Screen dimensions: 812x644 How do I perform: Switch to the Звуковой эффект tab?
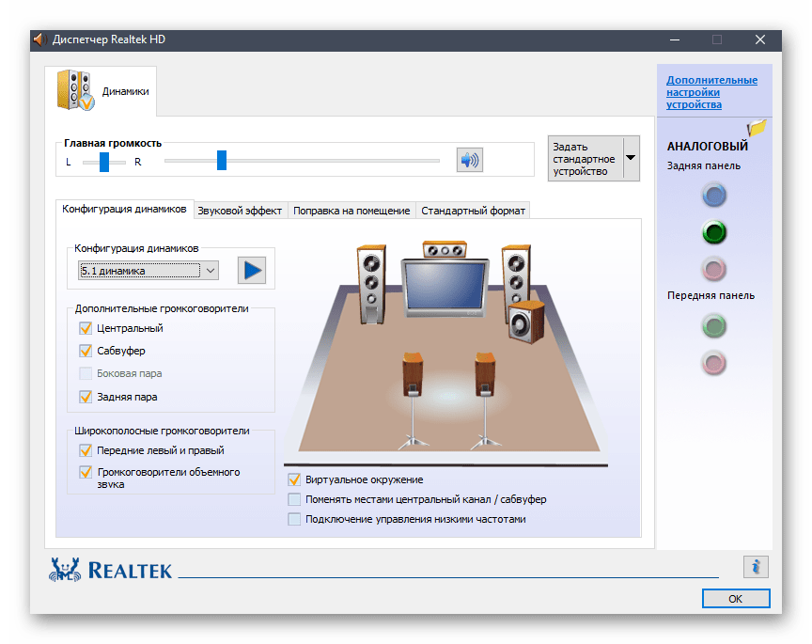tap(240, 212)
